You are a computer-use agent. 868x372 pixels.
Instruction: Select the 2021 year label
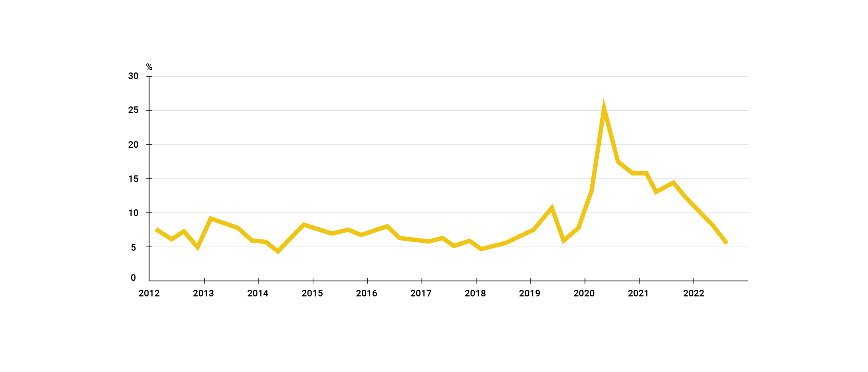point(638,294)
